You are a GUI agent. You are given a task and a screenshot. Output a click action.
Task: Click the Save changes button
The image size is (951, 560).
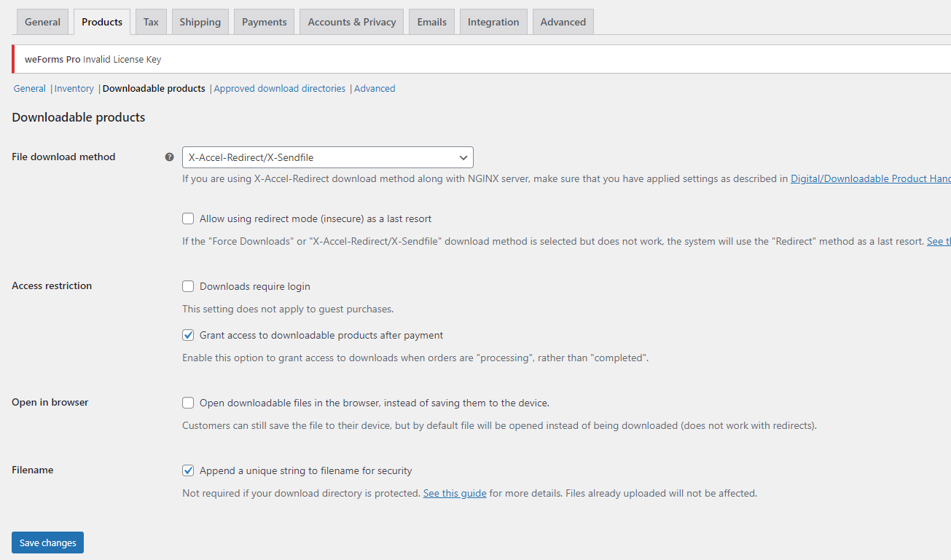[x=47, y=543]
